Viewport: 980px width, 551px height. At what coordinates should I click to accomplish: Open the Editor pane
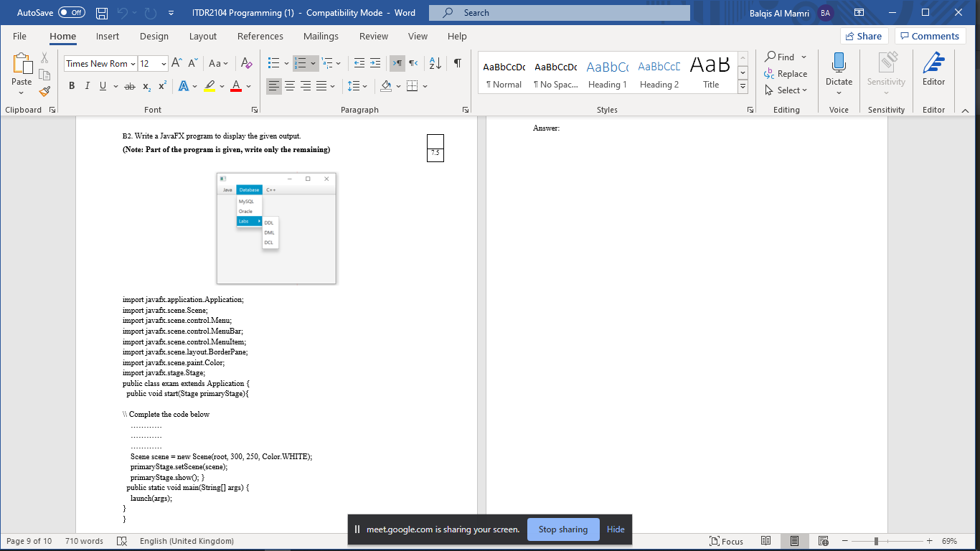click(x=933, y=70)
